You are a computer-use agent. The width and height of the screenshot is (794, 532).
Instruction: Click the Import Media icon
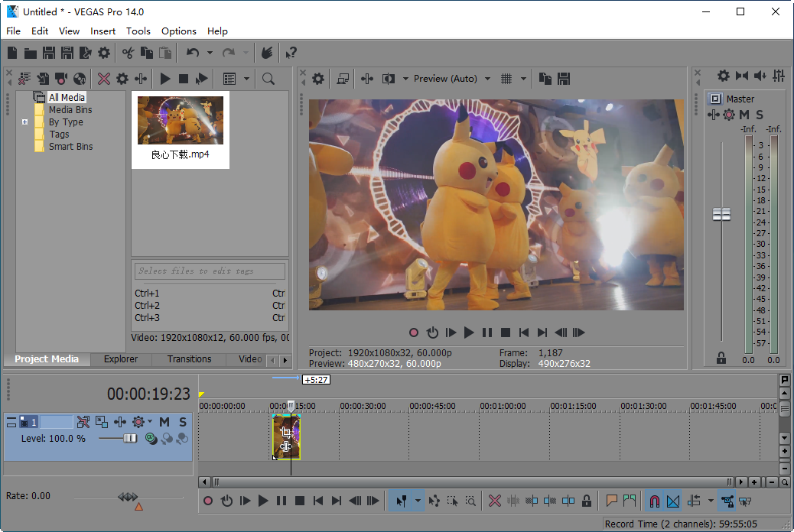pos(43,79)
